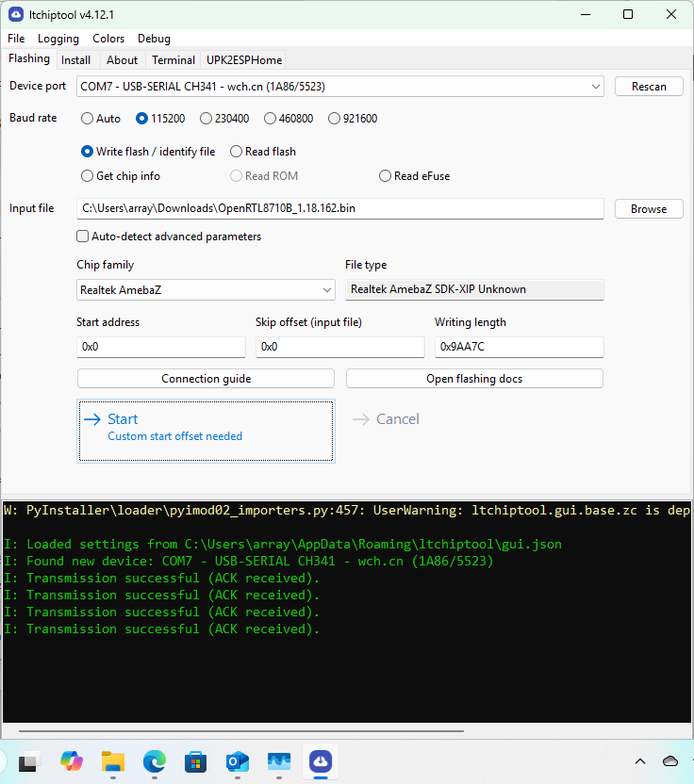Image resolution: width=694 pixels, height=784 pixels.
Task: Switch to the Flashing tab
Action: 29,58
